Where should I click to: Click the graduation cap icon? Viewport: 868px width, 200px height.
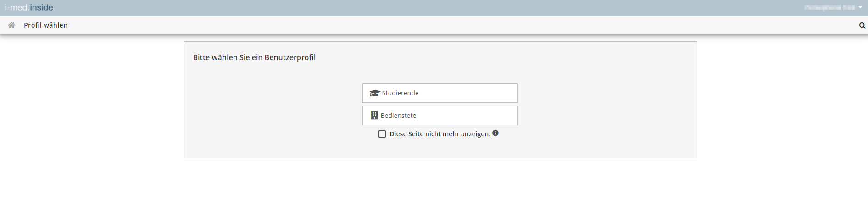(375, 93)
